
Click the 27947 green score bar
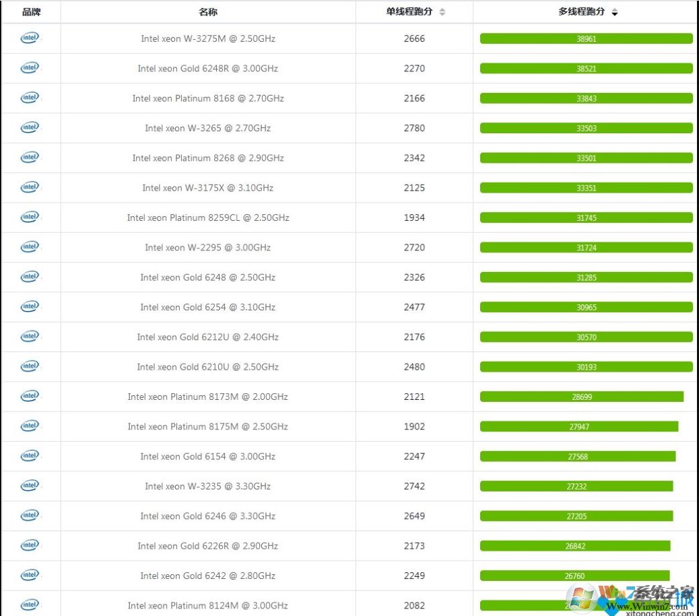pyautogui.click(x=578, y=427)
